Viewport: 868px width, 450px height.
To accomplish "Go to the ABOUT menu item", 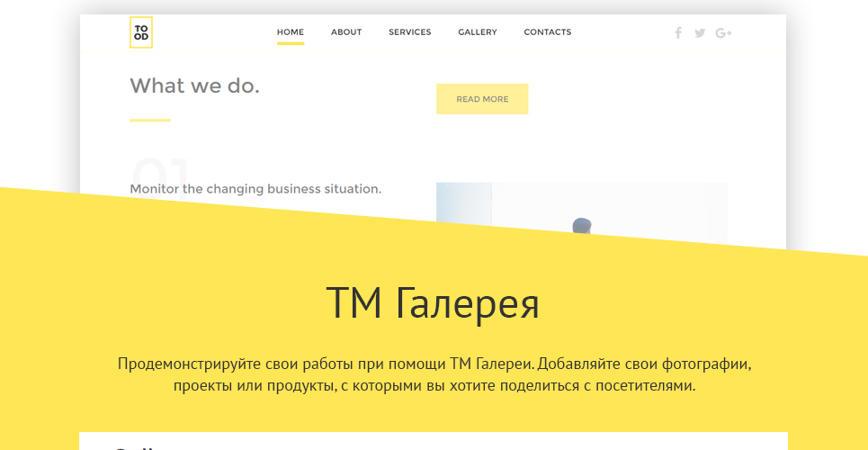I will pos(346,32).
